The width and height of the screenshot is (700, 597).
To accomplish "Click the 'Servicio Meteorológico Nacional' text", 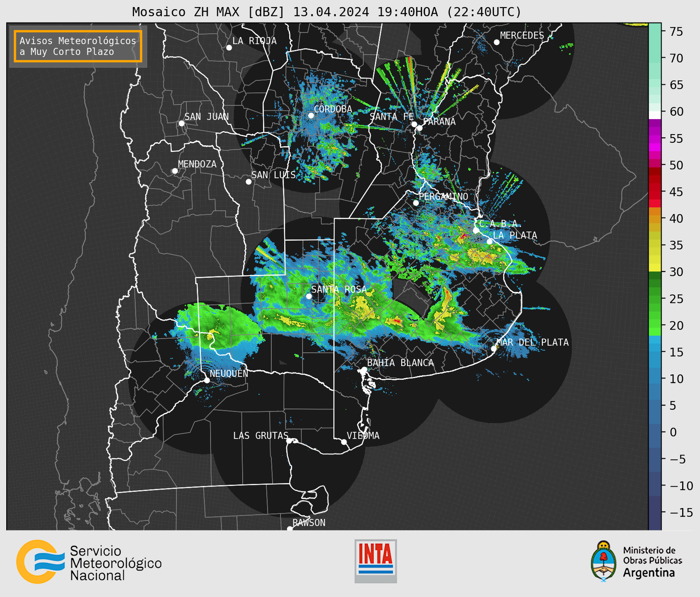I will 116,563.
